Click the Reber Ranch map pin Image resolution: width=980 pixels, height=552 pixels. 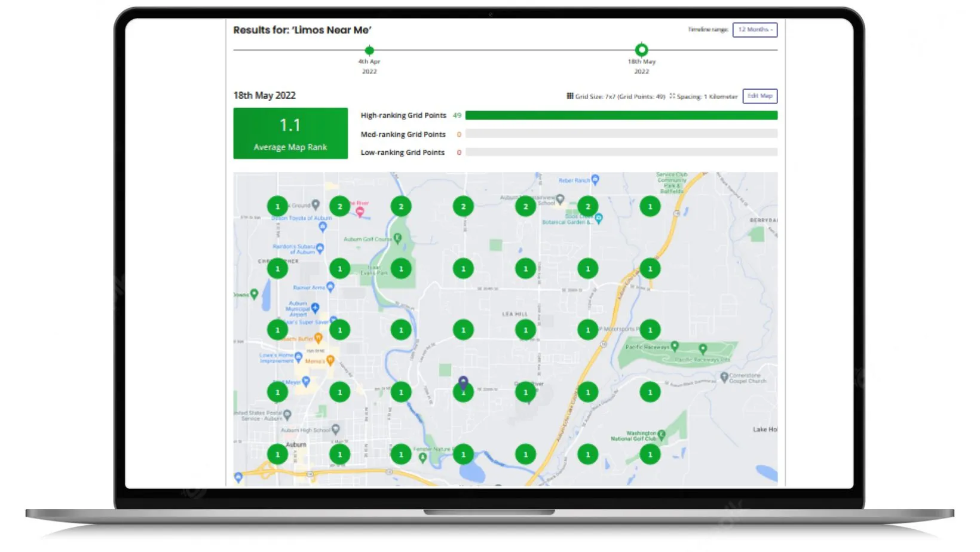click(595, 180)
